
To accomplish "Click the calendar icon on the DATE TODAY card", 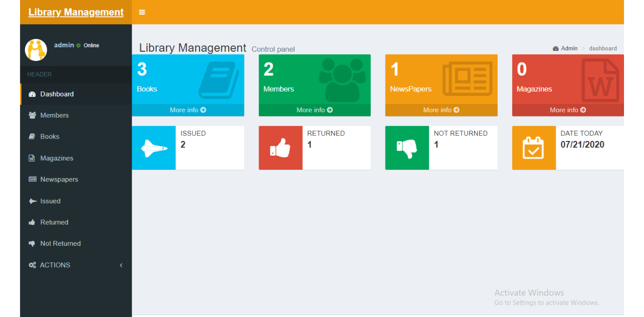I will click(534, 147).
